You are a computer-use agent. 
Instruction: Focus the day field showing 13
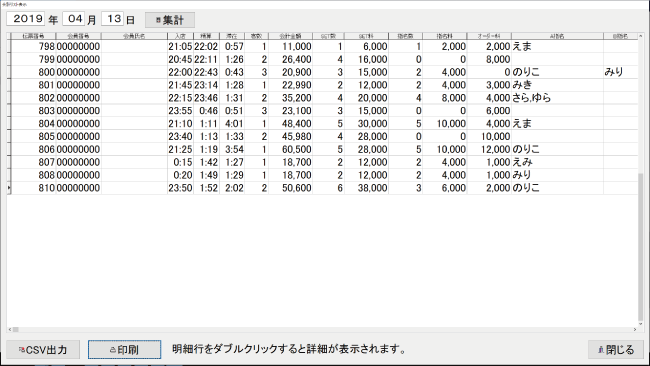tap(112, 19)
